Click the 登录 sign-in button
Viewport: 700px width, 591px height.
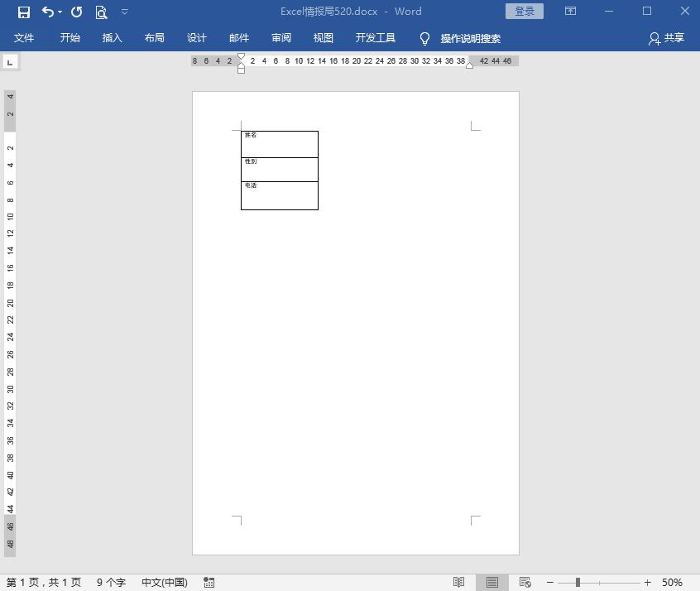525,12
